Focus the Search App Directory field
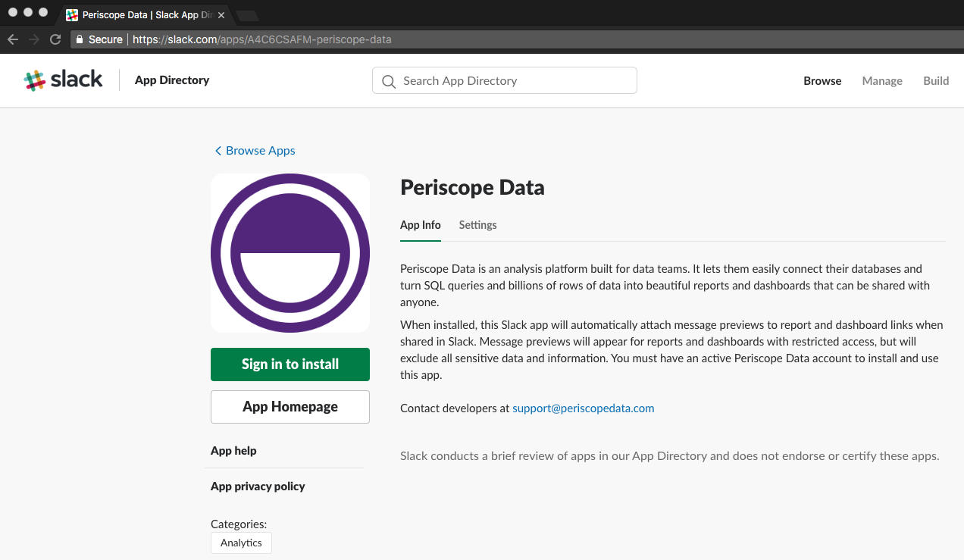The image size is (964, 560). point(505,81)
